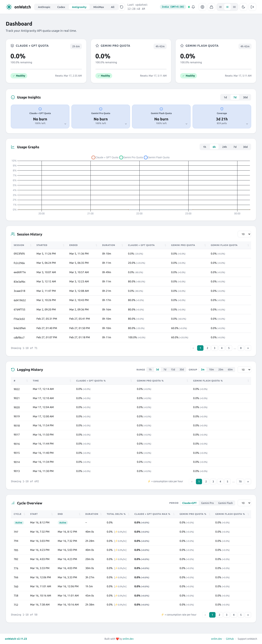This screenshot has height=644, width=262.
Task: Click the Active cycle badge in CYCLE column
Action: coord(19,523)
